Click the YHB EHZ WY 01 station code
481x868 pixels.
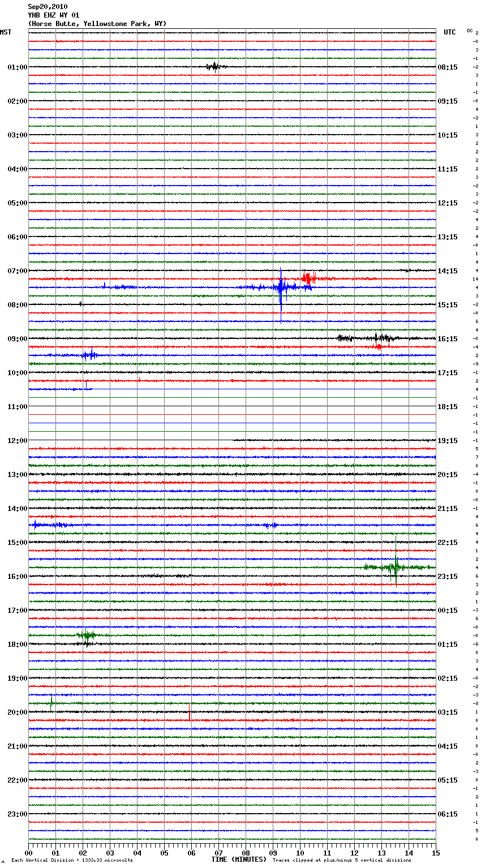(54, 15)
